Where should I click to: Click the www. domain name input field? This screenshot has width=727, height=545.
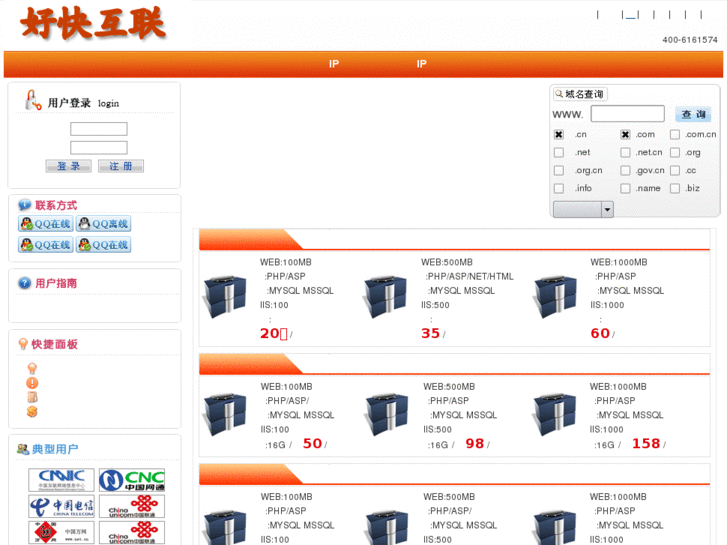[x=627, y=114]
